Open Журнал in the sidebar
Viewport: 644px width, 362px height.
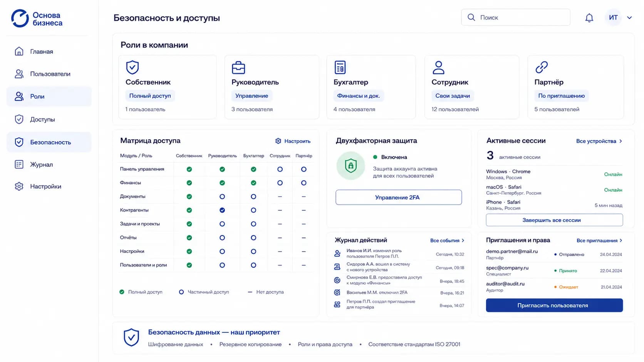[49, 164]
